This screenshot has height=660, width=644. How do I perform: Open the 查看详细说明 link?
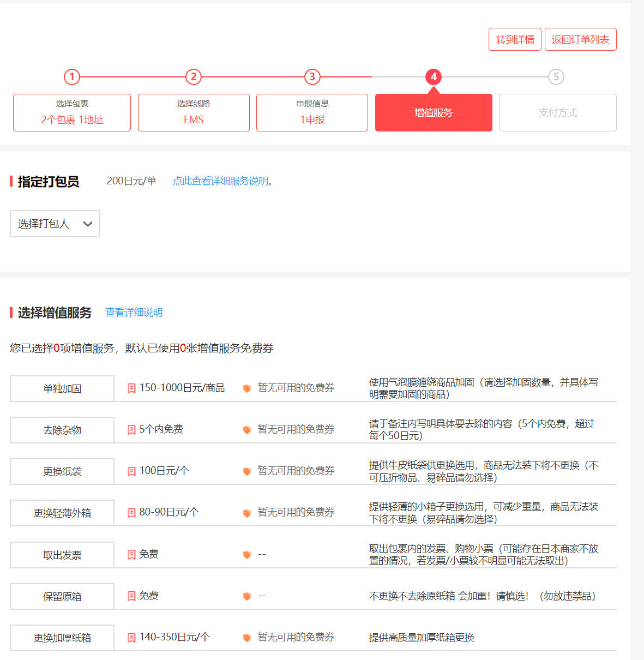tap(134, 313)
